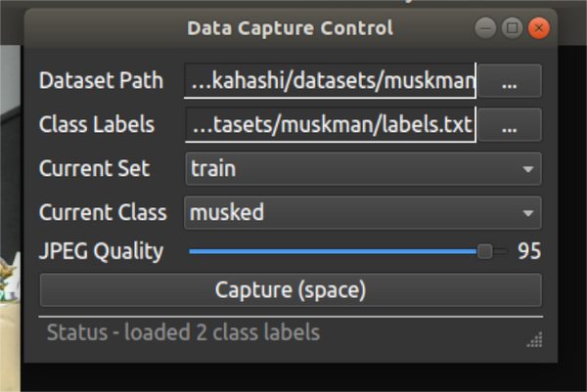Maximize the Data Capture Control window
This screenshot has height=392, width=587.
tap(512, 28)
